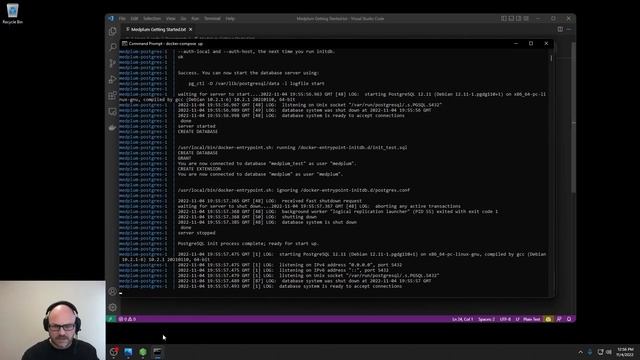Click Ln 24, Col 1 in status bar
This screenshot has width=640, height=360.
[462, 319]
